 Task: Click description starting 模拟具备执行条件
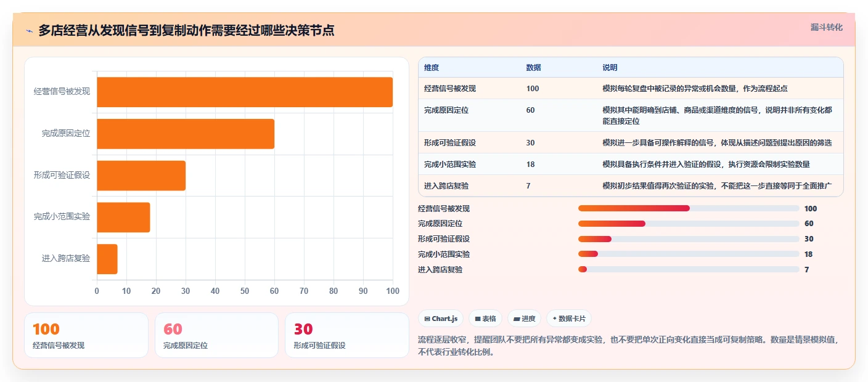coord(706,165)
